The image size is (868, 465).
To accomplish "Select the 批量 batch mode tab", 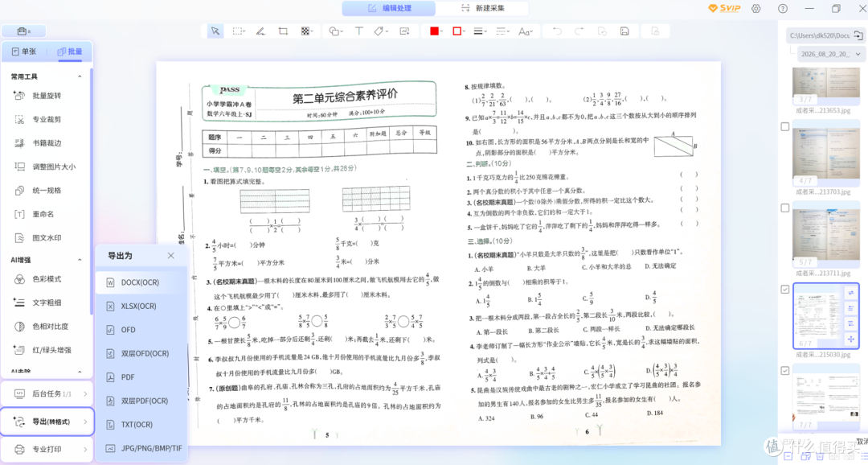I will pyautogui.click(x=70, y=51).
